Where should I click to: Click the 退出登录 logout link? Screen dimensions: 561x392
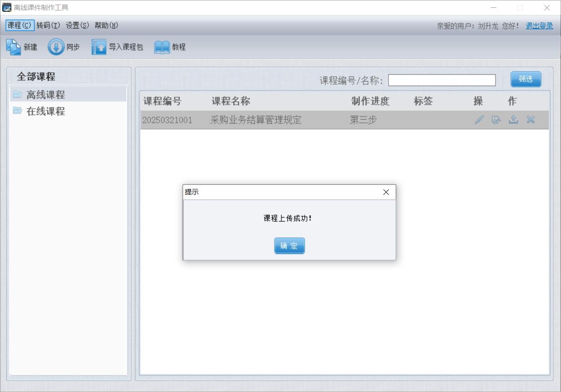pyautogui.click(x=539, y=26)
